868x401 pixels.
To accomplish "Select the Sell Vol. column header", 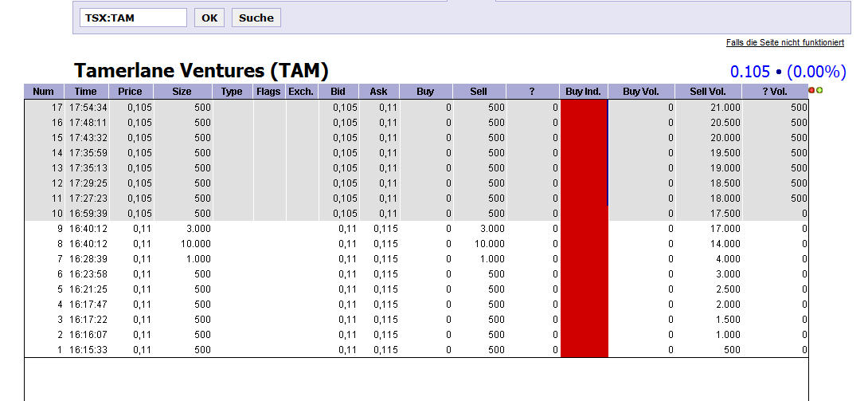I will point(707,92).
